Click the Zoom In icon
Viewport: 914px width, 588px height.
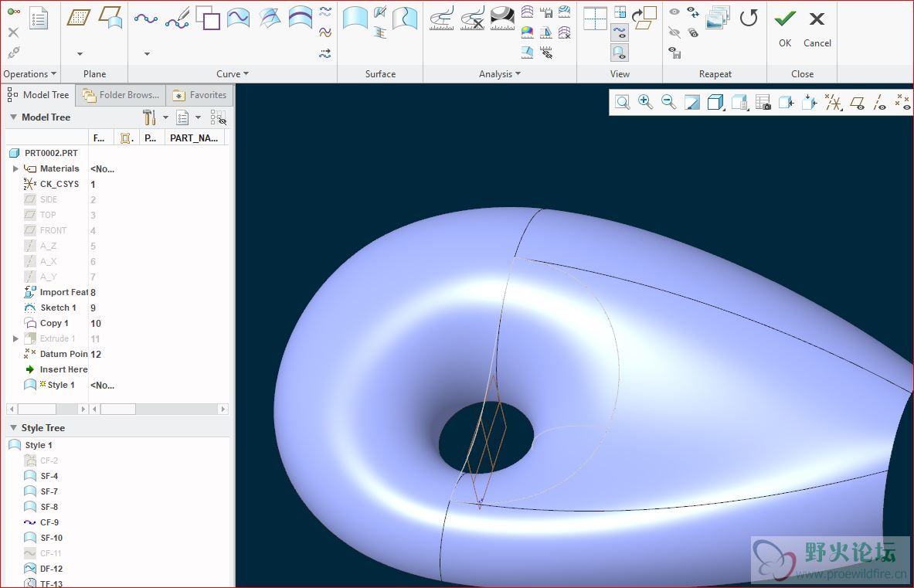(645, 103)
